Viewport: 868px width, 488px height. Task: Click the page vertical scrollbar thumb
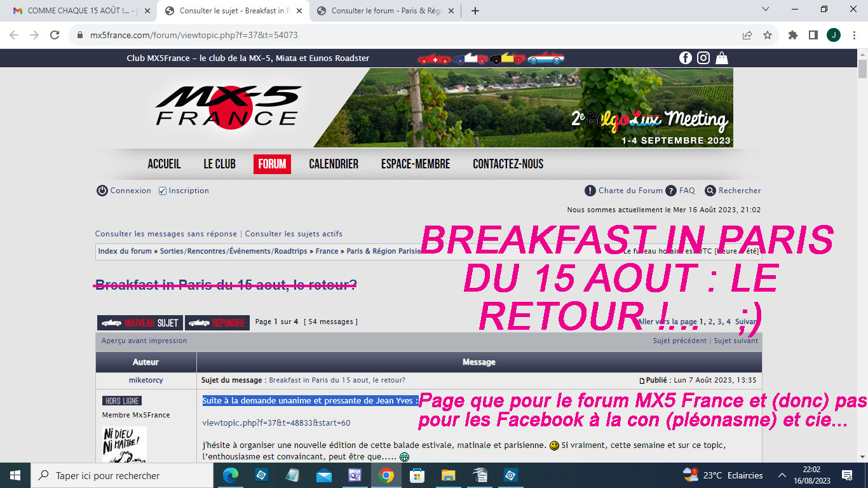coord(862,67)
